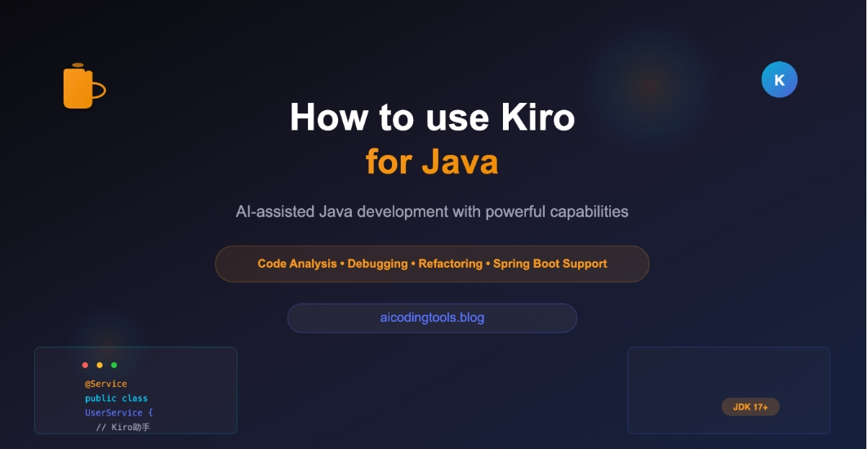Click the blue circular K avatar icon

(780, 80)
